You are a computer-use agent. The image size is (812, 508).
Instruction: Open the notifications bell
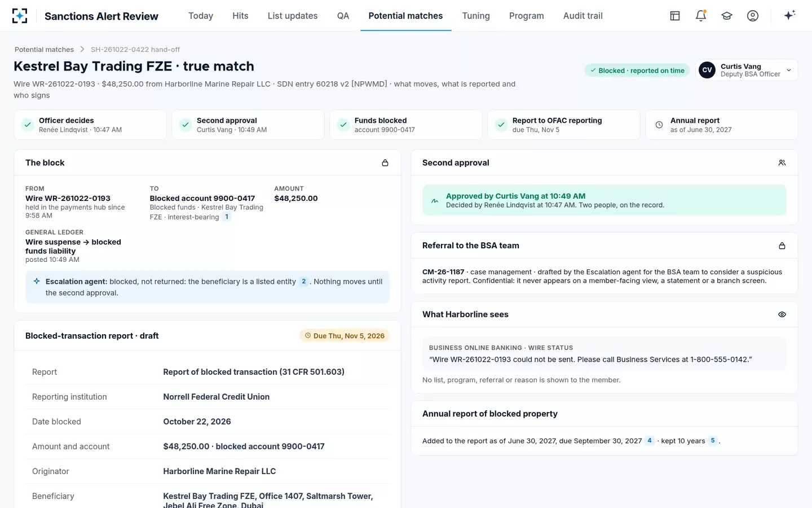pyautogui.click(x=701, y=16)
